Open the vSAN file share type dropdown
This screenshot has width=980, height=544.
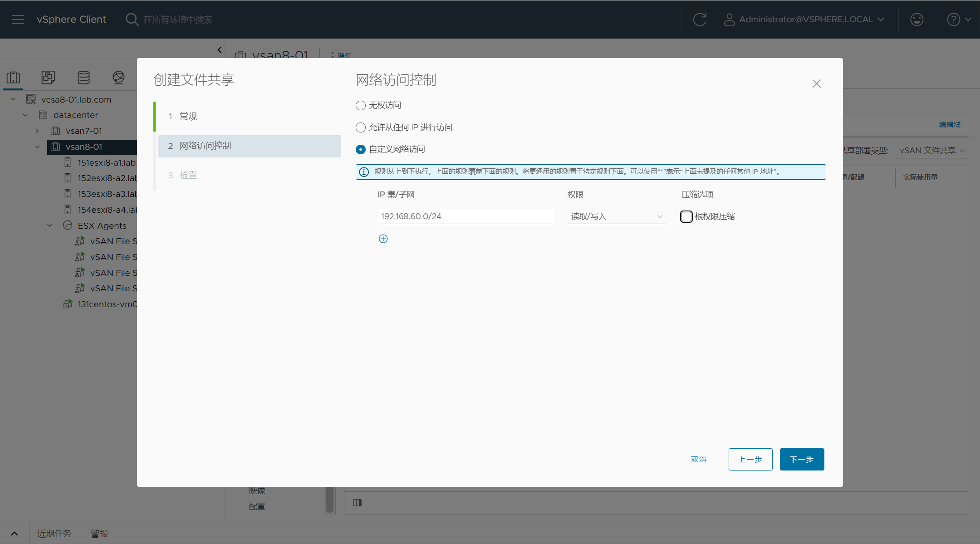(932, 151)
